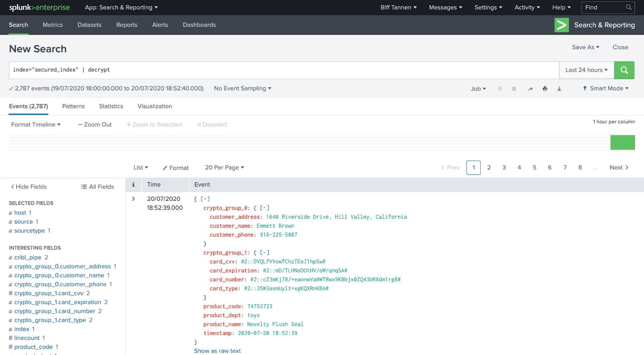Click the info column header icon
644x355 pixels.
pyautogui.click(x=133, y=185)
